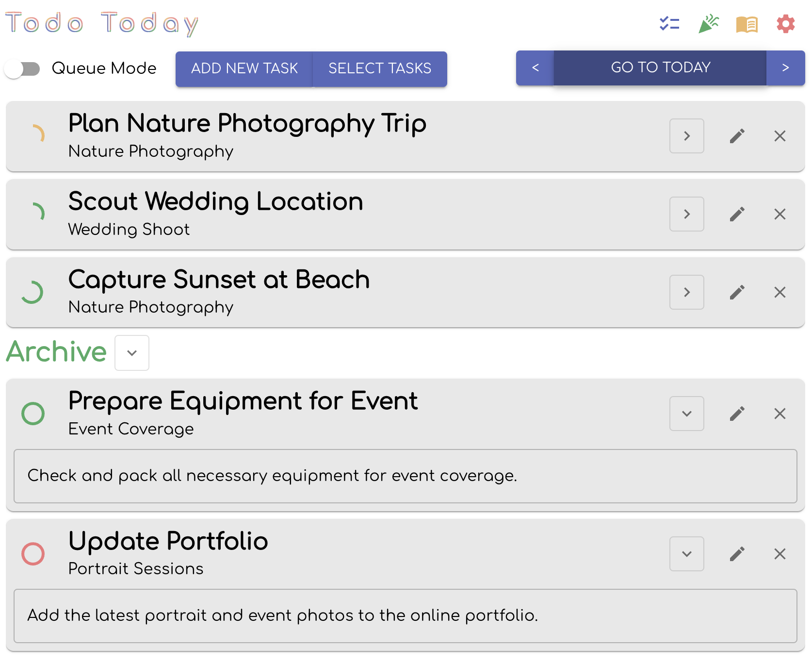Check off the Update Portfolio circle
The width and height of the screenshot is (812, 665).
(33, 554)
